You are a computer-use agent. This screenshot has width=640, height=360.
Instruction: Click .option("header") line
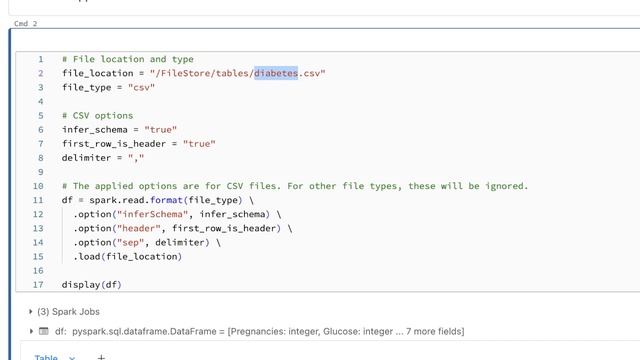(x=182, y=228)
